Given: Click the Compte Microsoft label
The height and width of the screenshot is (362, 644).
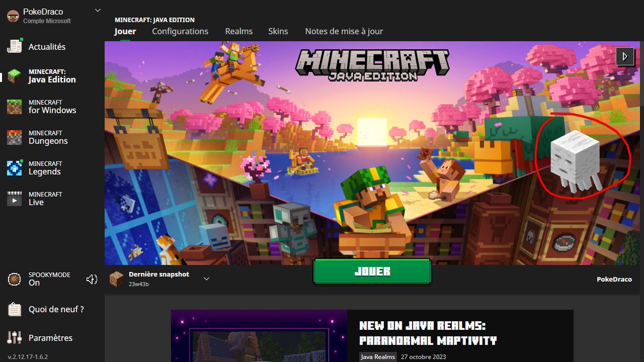Looking at the screenshot, I should [x=47, y=21].
